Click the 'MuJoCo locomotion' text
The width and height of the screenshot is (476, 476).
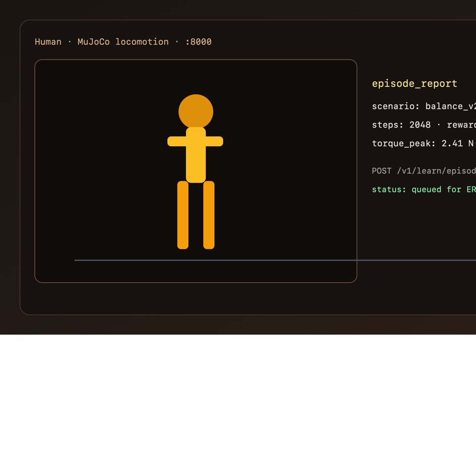[x=123, y=42]
